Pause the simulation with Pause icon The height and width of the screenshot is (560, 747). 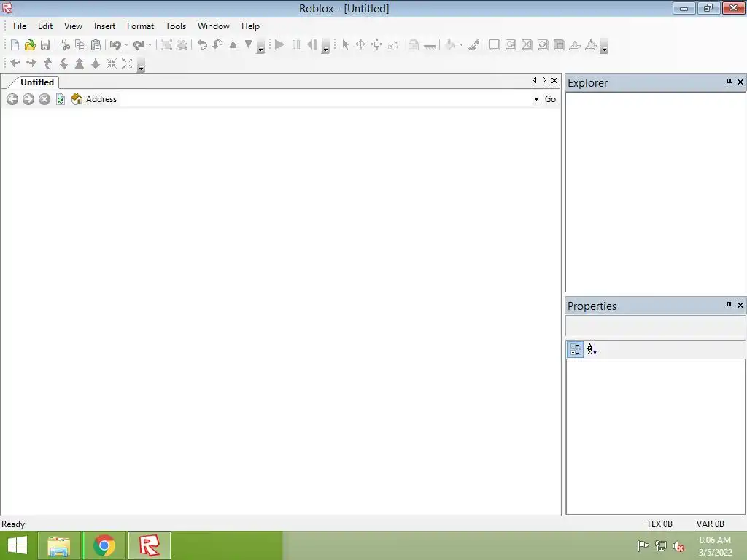[296, 44]
